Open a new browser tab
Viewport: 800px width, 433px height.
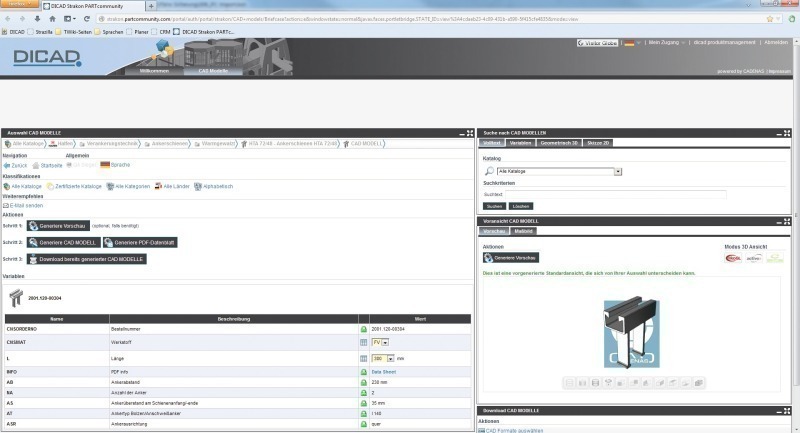click(x=151, y=6)
